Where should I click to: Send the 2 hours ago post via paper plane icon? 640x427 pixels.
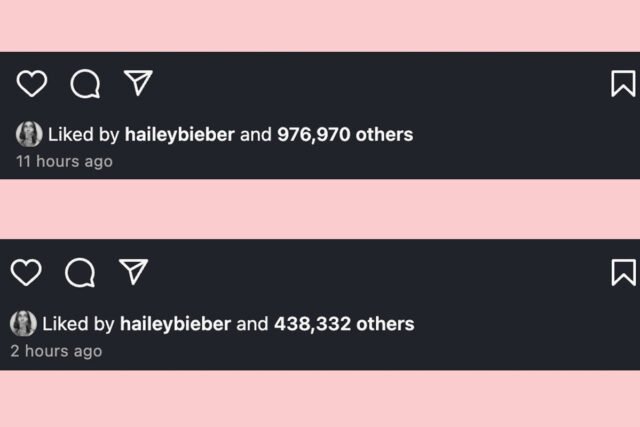(x=133, y=271)
